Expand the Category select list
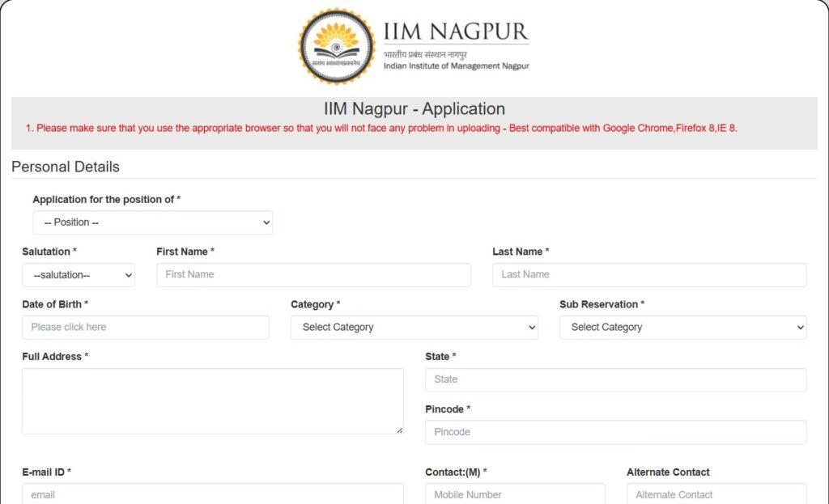The width and height of the screenshot is (829, 504). 414,328
